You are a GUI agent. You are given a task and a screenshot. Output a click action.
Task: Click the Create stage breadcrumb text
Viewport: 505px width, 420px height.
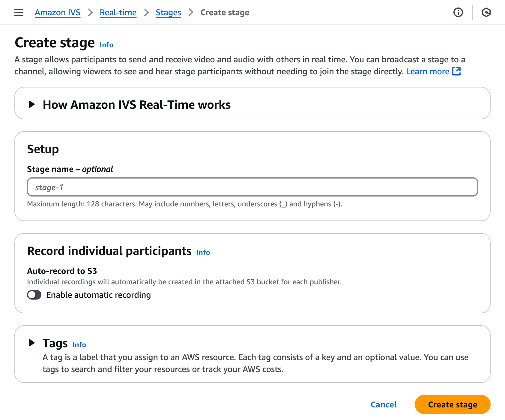pos(225,13)
